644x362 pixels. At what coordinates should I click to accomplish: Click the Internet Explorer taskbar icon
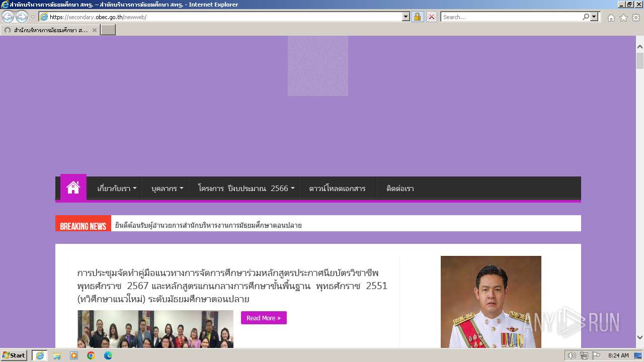pos(40,355)
